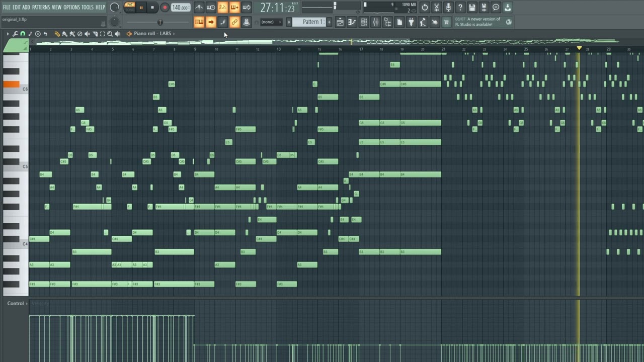Toggle multilink to controllers
Image resolution: width=644 pixels, height=362 pixels.
pyautogui.click(x=247, y=22)
